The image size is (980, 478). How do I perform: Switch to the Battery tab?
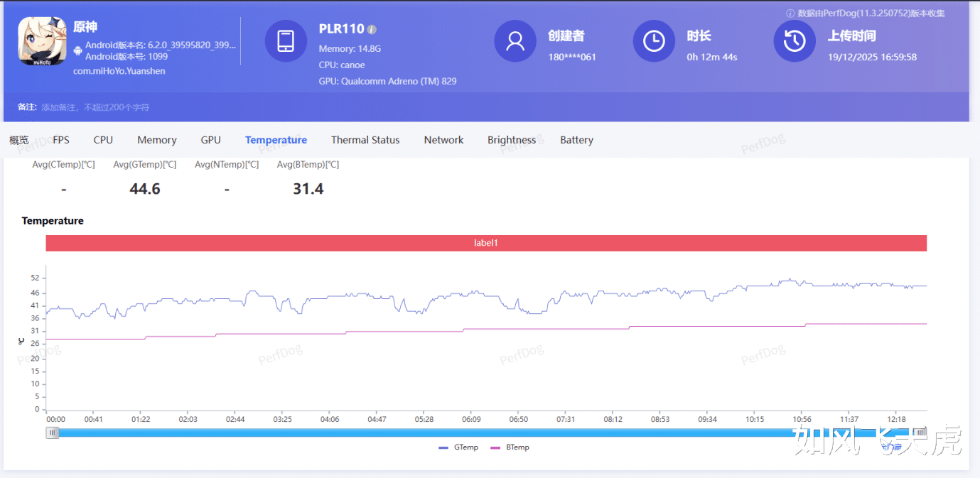pos(576,140)
